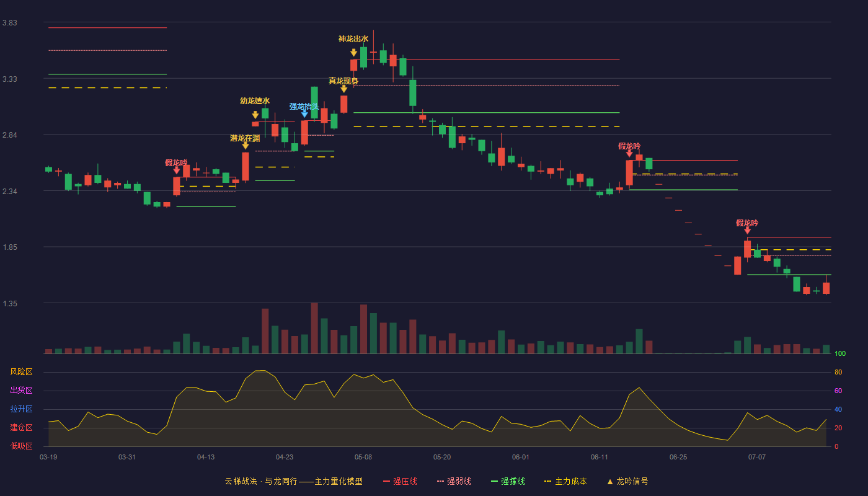Screen dimensions: 868x496
Task: Click the 03-31 date label
Action: click(x=127, y=457)
